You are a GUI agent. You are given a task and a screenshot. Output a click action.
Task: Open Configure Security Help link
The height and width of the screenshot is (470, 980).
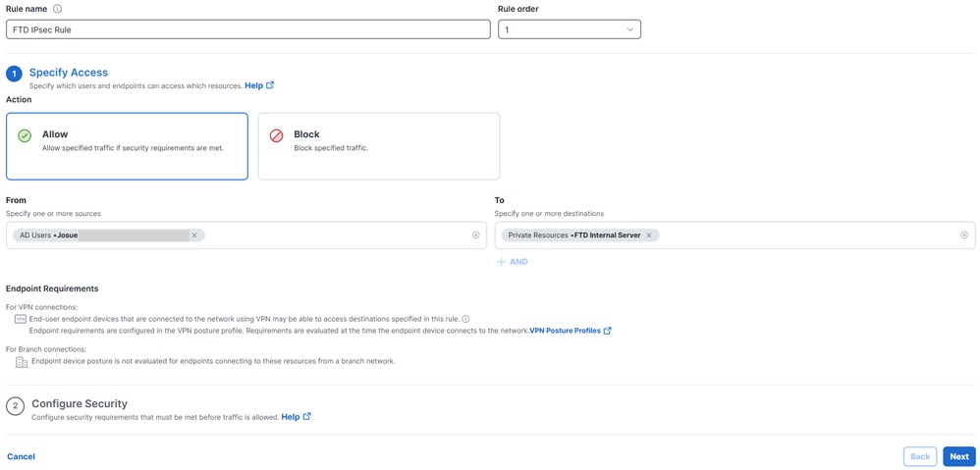point(296,417)
